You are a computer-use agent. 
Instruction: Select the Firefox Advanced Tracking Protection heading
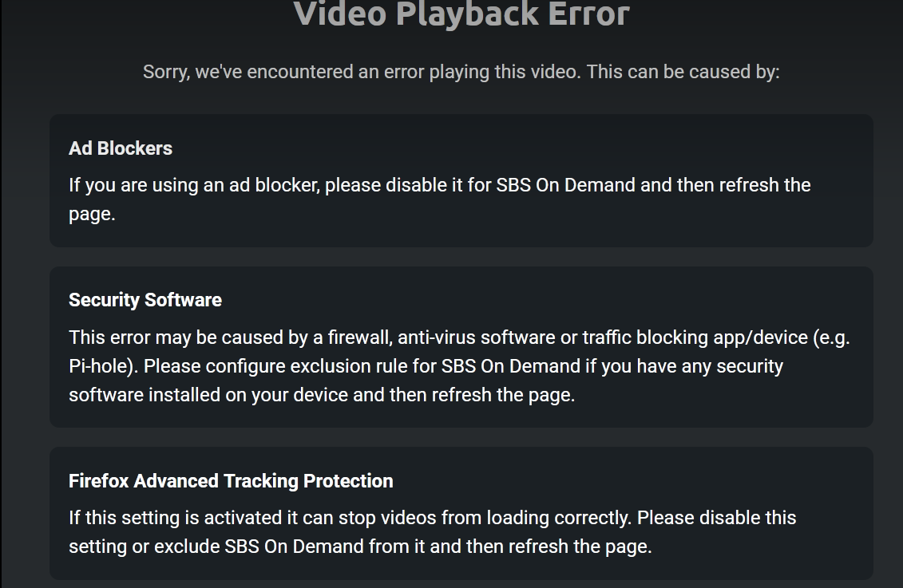coord(231,481)
